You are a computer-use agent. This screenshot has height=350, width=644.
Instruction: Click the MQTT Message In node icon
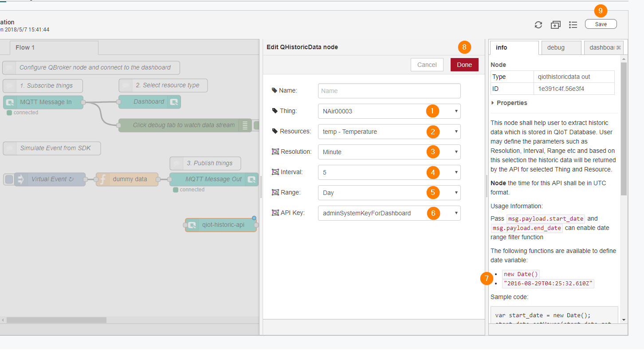9,102
